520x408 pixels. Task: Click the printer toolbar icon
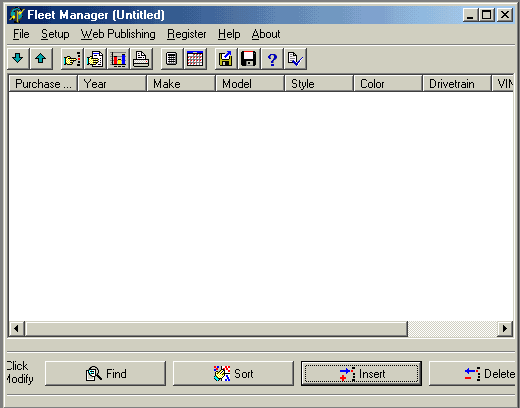pos(141,59)
